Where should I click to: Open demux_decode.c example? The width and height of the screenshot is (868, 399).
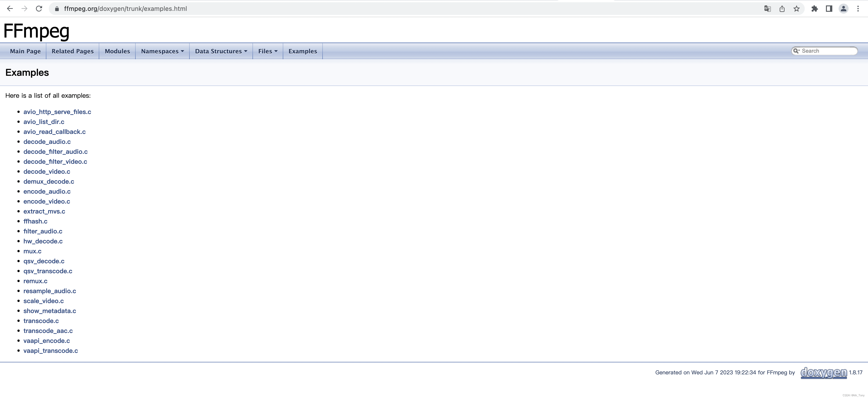click(x=49, y=181)
